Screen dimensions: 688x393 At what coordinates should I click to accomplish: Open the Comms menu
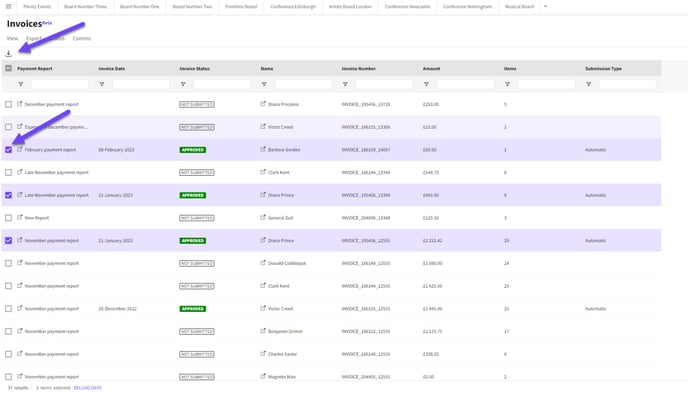pos(82,39)
